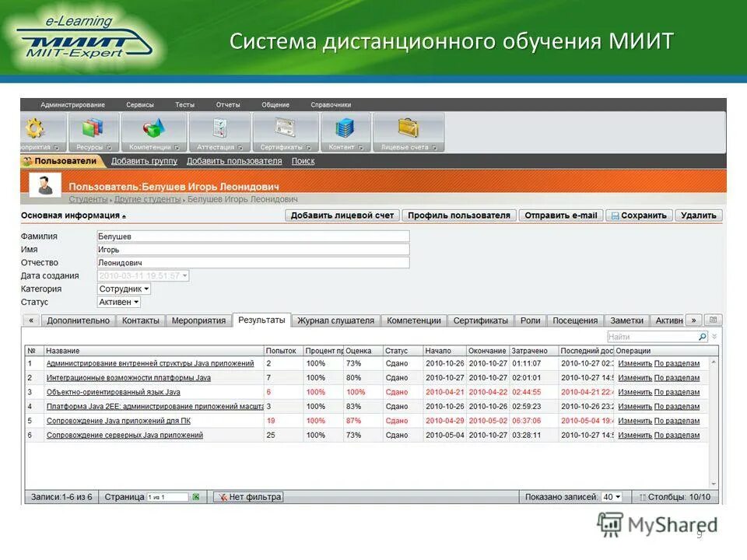Screen dimensions: 747x560
Task: Click the green page-go icon next to Страница
Action: click(x=196, y=497)
